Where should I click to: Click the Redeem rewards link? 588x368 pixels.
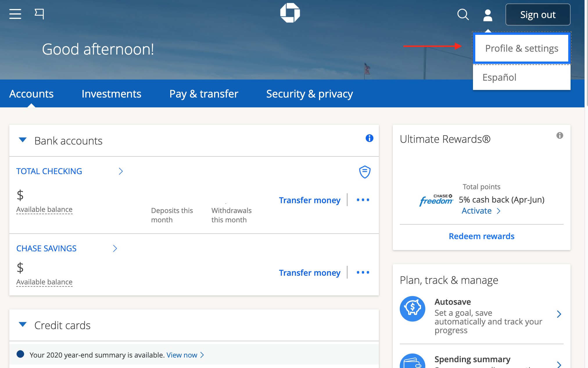481,236
